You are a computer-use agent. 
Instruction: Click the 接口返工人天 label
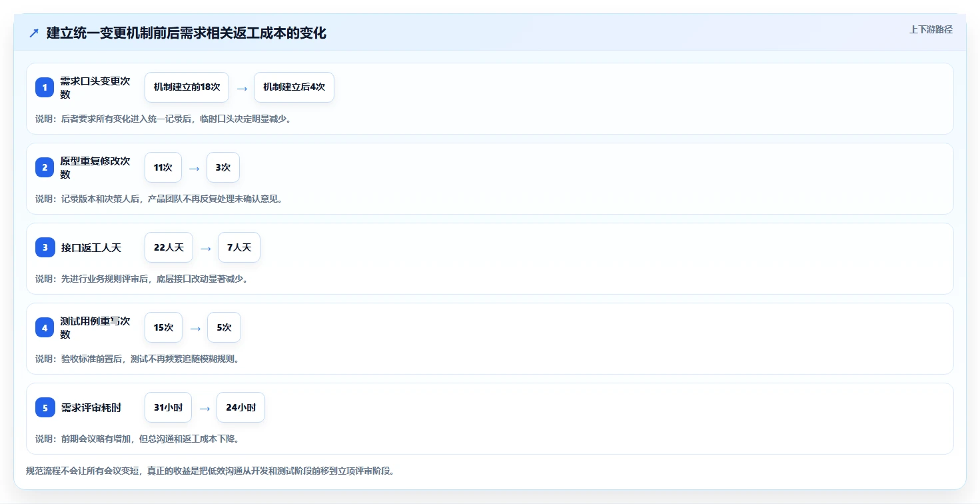click(91, 247)
